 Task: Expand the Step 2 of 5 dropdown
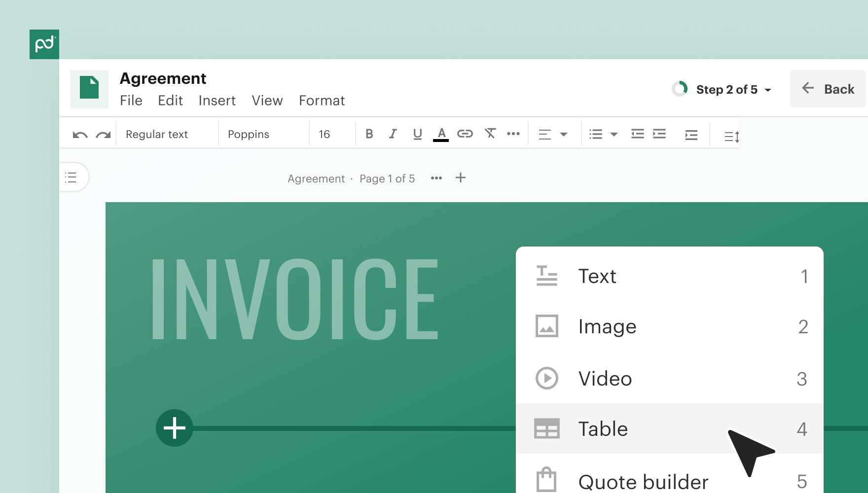734,90
